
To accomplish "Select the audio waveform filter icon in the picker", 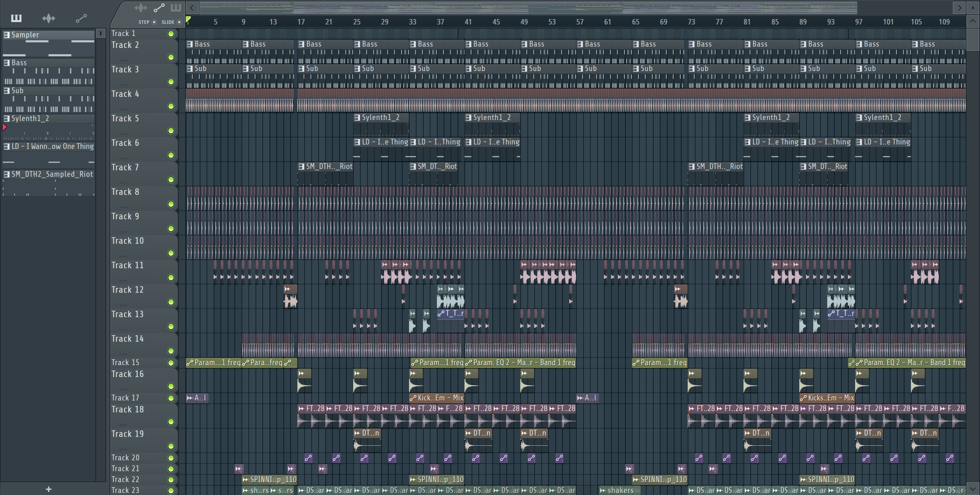I will tap(49, 18).
